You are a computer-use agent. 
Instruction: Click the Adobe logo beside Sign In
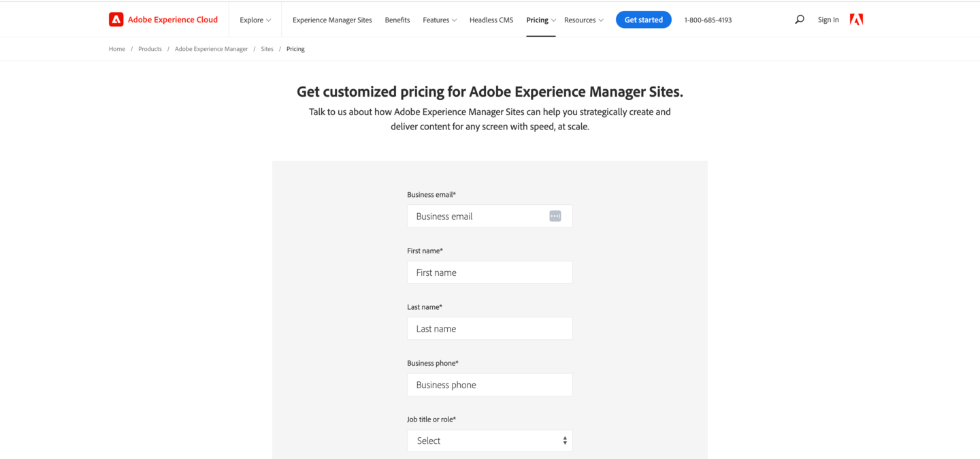point(857,20)
